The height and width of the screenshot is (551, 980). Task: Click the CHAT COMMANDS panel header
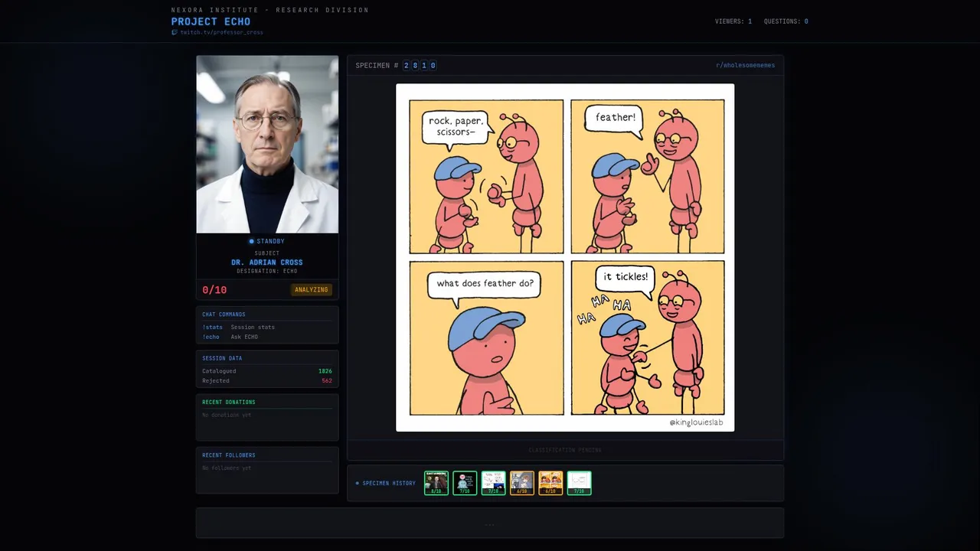click(224, 315)
